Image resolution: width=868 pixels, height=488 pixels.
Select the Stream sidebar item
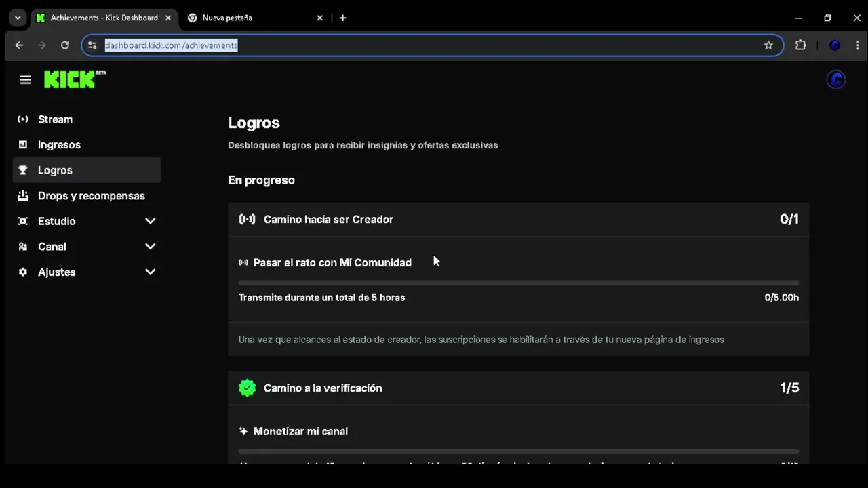point(87,119)
